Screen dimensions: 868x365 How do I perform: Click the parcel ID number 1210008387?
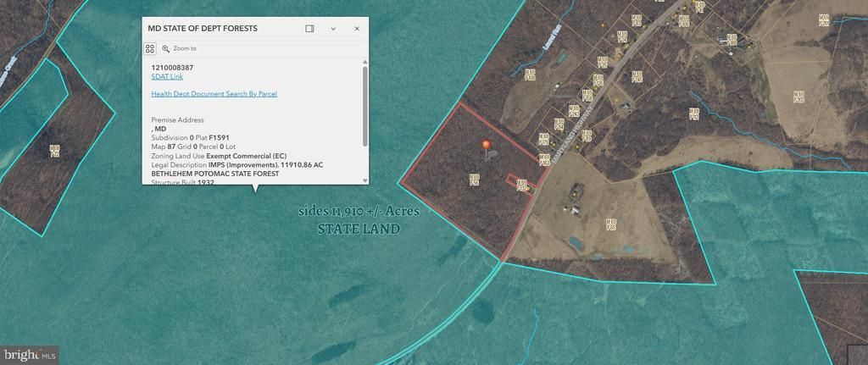[172, 67]
